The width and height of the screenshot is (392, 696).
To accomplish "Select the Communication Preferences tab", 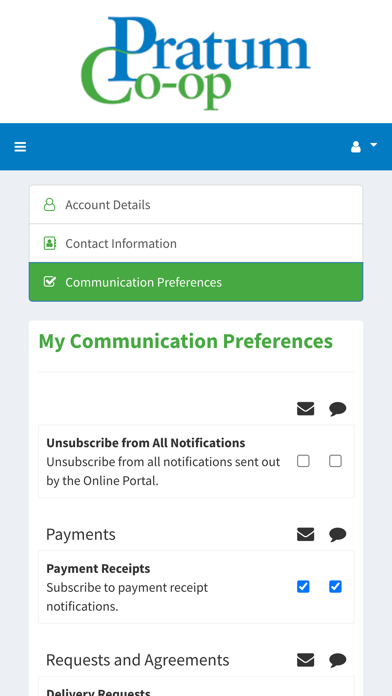I will (196, 282).
